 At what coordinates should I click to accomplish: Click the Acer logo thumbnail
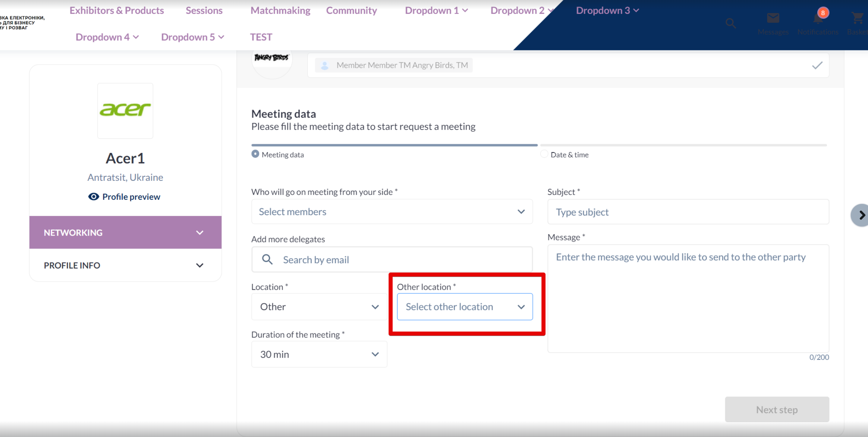point(125,111)
